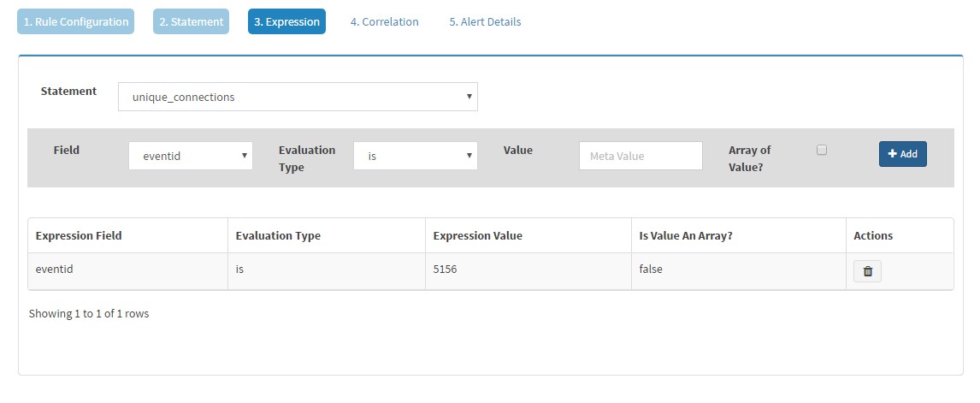This screenshot has width=980, height=403.
Task: Select the 5156 expression value cell
Action: click(528, 271)
